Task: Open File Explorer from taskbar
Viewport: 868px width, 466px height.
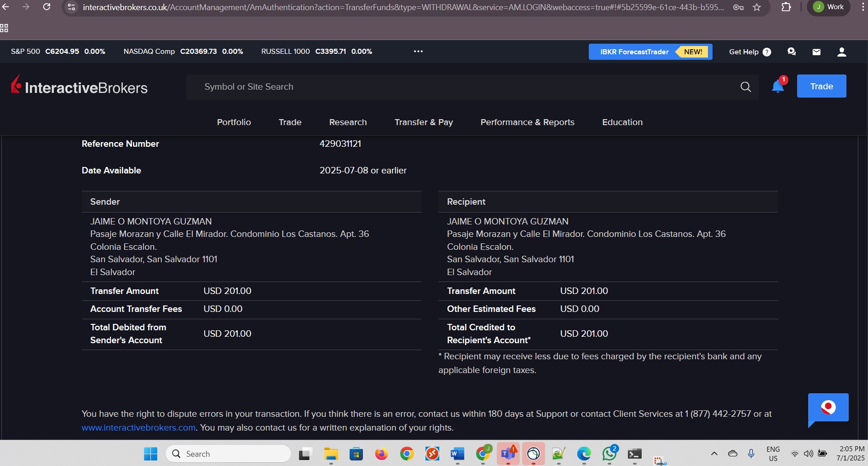Action: click(x=331, y=454)
